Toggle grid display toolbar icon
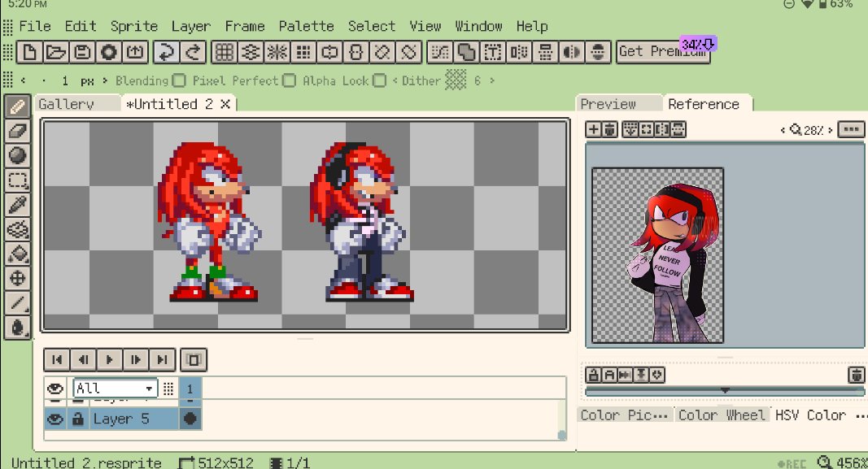Viewport: 868px width, 469px height. coord(224,53)
